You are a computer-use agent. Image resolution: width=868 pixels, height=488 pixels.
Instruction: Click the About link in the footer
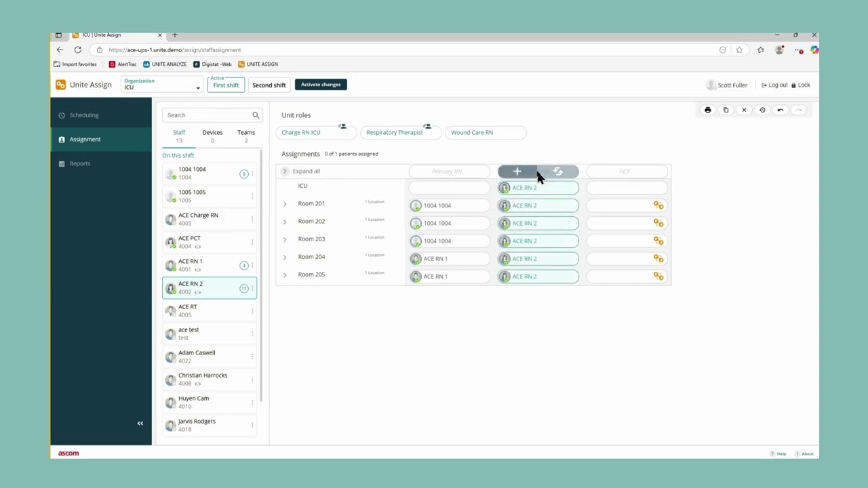click(x=804, y=453)
